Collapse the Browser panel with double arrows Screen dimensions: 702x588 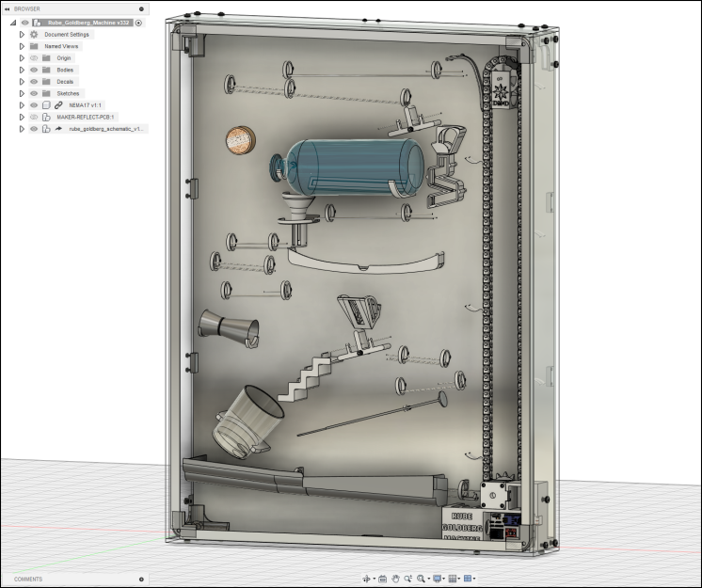(x=8, y=9)
